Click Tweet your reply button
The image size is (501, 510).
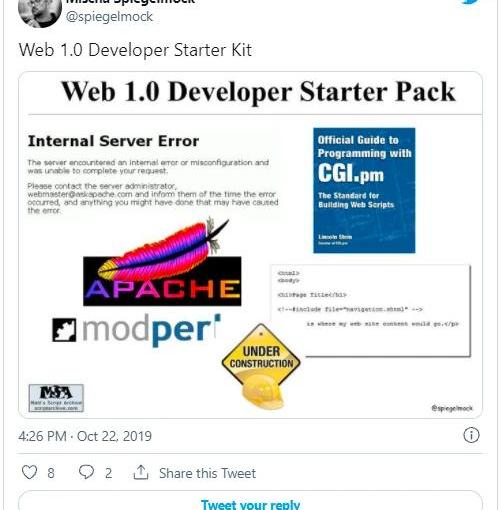(x=250, y=500)
